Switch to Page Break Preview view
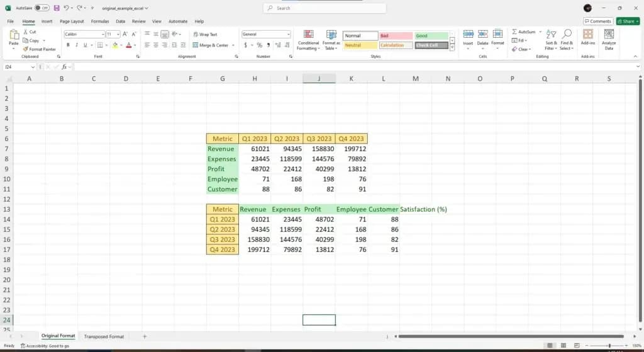The height and width of the screenshot is (352, 644). pyautogui.click(x=577, y=346)
